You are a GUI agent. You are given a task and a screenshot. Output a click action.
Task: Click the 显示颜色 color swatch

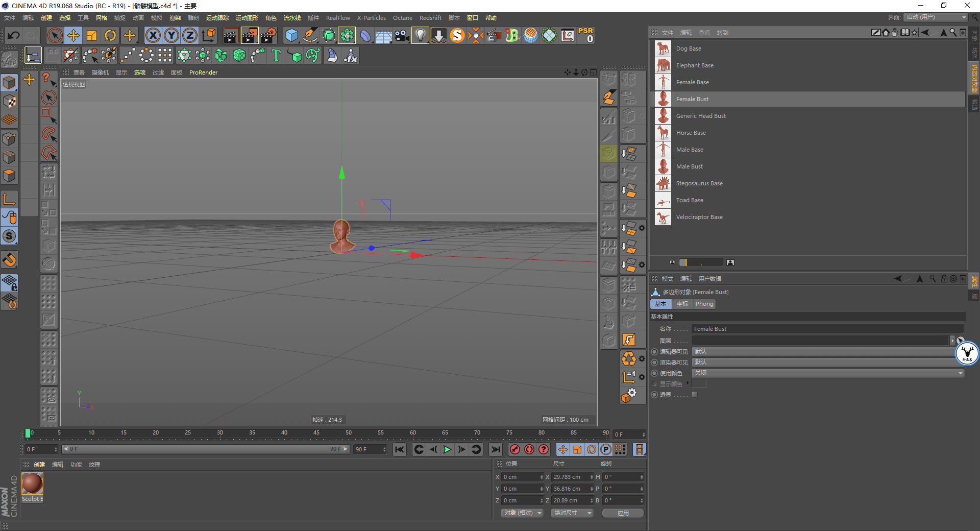pyautogui.click(x=699, y=384)
